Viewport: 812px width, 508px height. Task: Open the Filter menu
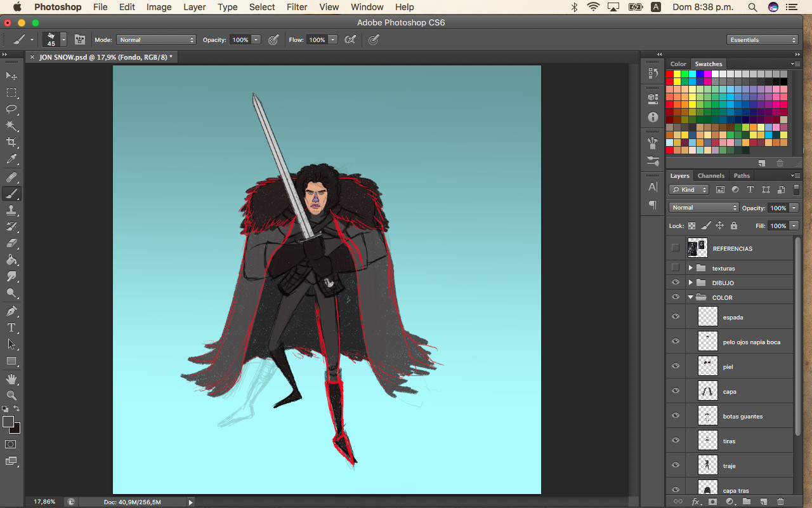[297, 7]
